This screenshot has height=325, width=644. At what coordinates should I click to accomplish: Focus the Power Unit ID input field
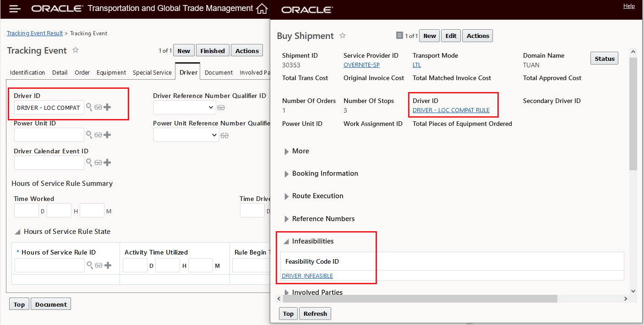pos(49,135)
